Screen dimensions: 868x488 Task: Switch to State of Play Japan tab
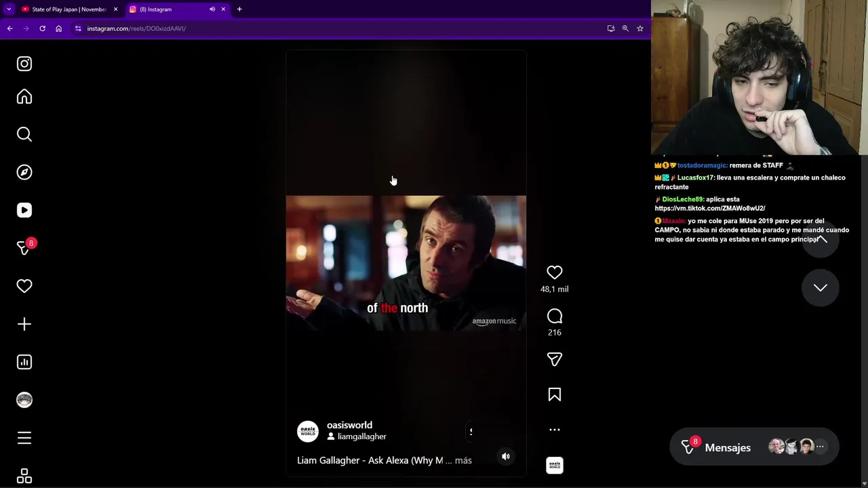[69, 9]
